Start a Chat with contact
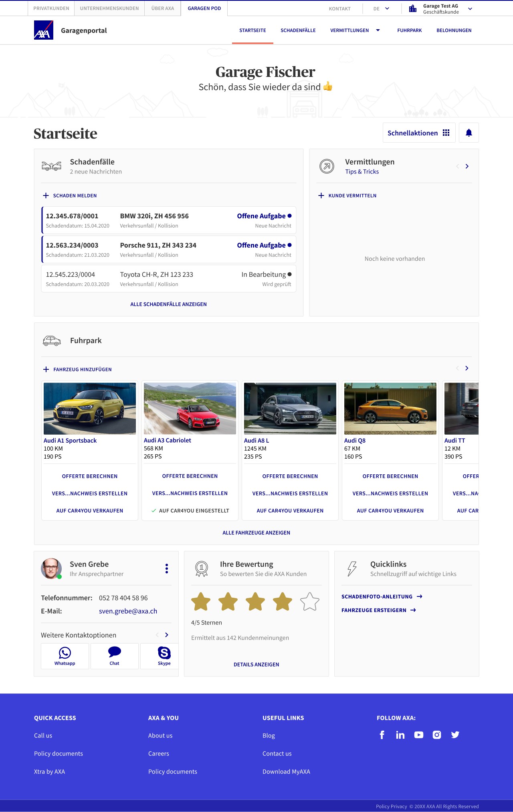513x812 pixels. (x=115, y=656)
